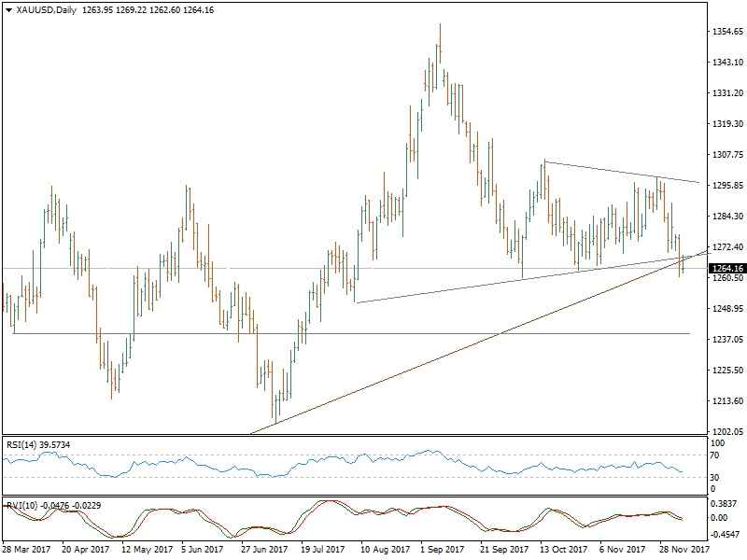Click the XAUUSD,Daily chart title text
747x560 pixels.
pyautogui.click(x=49, y=10)
